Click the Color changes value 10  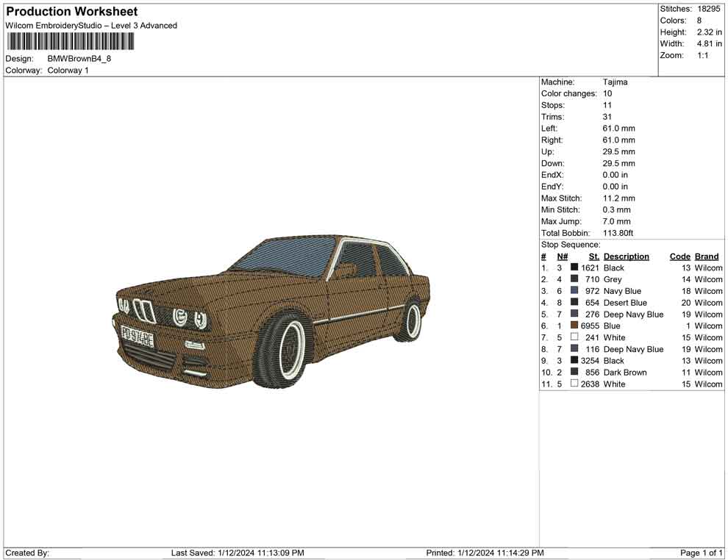(607, 94)
